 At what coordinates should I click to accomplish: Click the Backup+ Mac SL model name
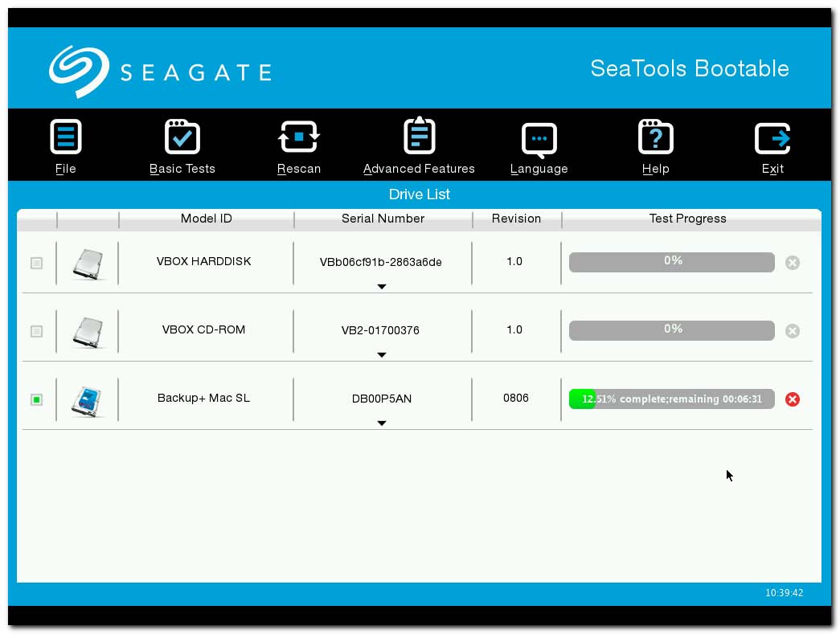[203, 398]
